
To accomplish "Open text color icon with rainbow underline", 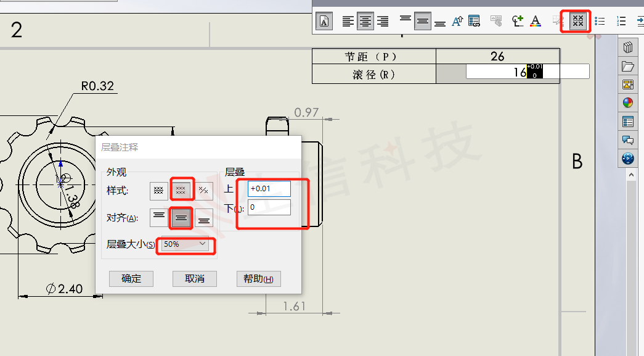I will 536,21.
